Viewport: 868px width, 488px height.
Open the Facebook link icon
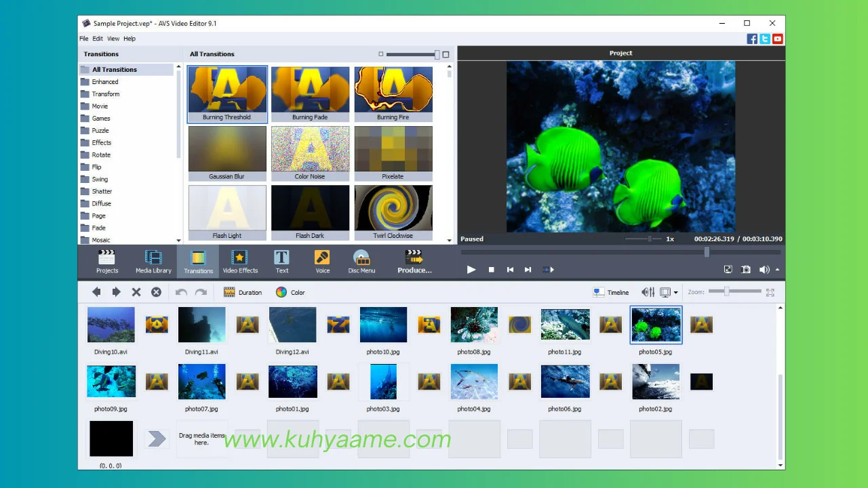tap(752, 39)
